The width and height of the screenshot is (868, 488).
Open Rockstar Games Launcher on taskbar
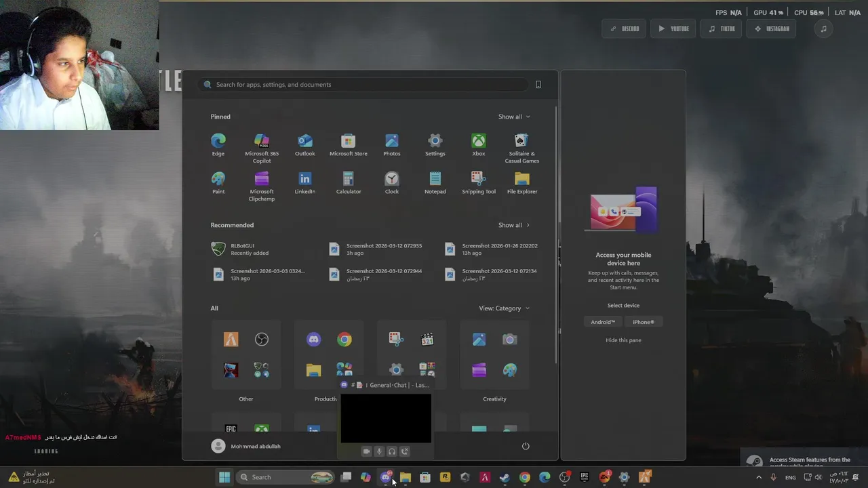pyautogui.click(x=445, y=477)
